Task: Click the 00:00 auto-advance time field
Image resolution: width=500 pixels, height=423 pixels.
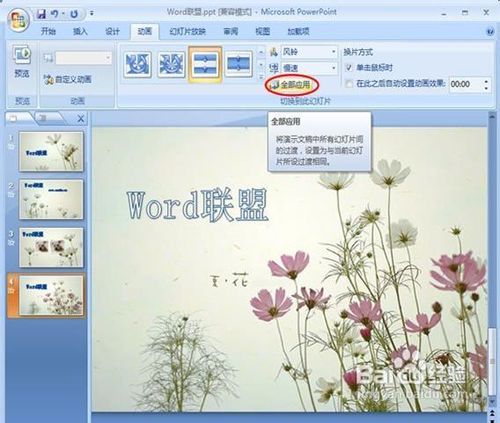Action: click(x=465, y=84)
